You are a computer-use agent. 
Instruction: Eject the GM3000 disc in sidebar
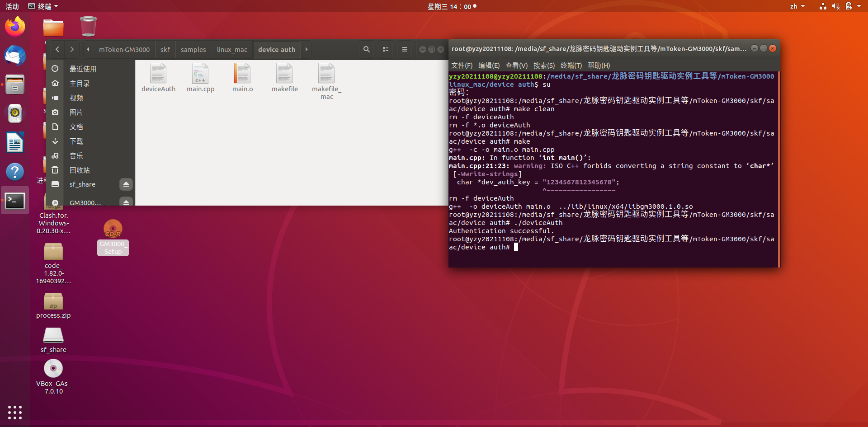coord(126,202)
